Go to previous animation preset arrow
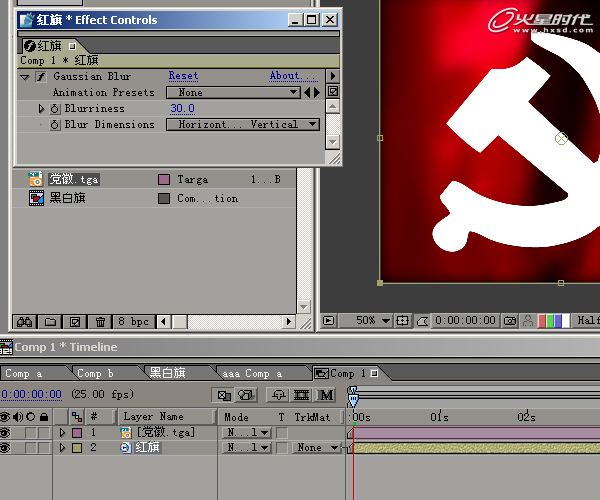Screen dimensions: 600x500 pos(307,93)
